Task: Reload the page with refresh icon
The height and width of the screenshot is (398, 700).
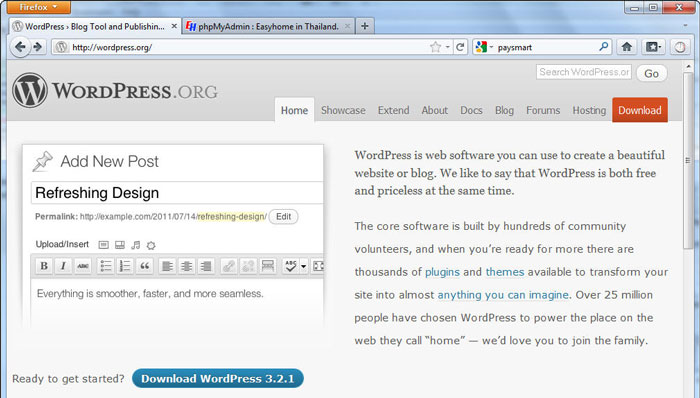Action: pos(460,47)
